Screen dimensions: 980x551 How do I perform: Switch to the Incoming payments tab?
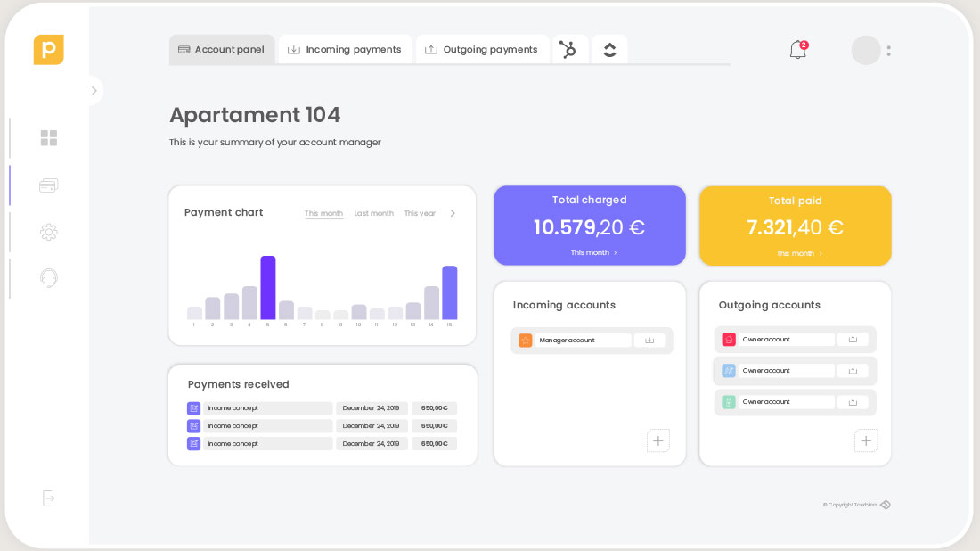345,50
